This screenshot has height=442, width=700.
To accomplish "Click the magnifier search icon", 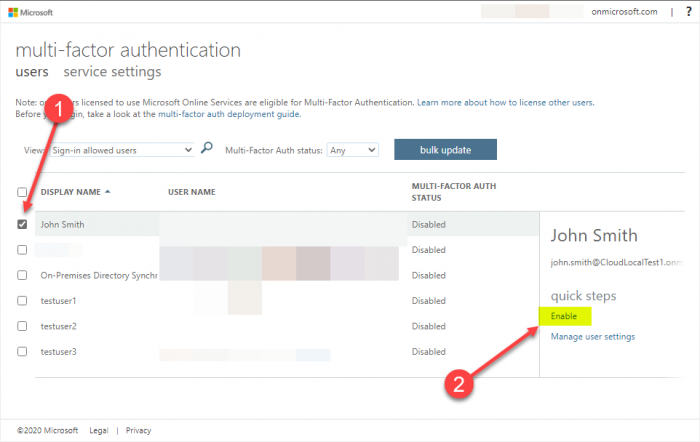I will (x=207, y=147).
